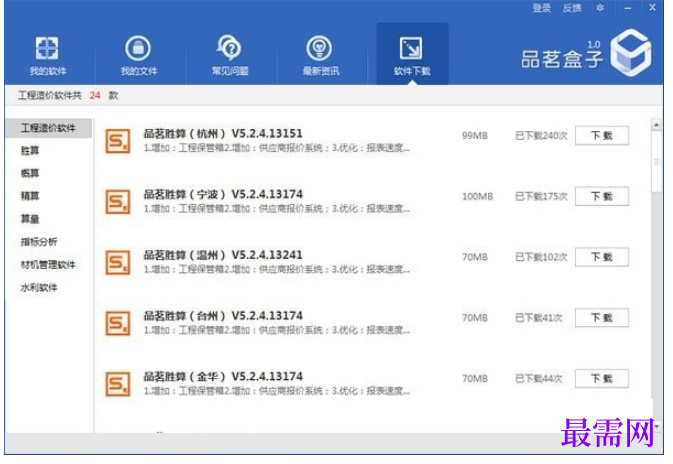673x464 pixels.
Task: Open the 我的软件 section icon
Action: coord(47,48)
